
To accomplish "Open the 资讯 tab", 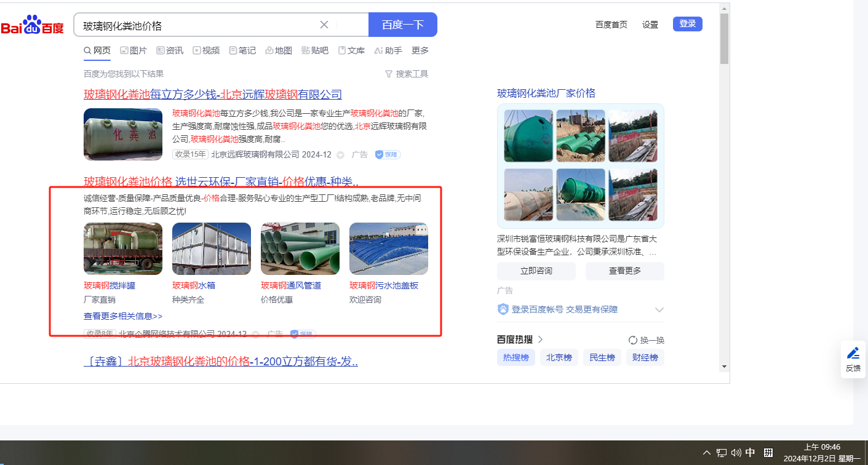I will tap(170, 50).
